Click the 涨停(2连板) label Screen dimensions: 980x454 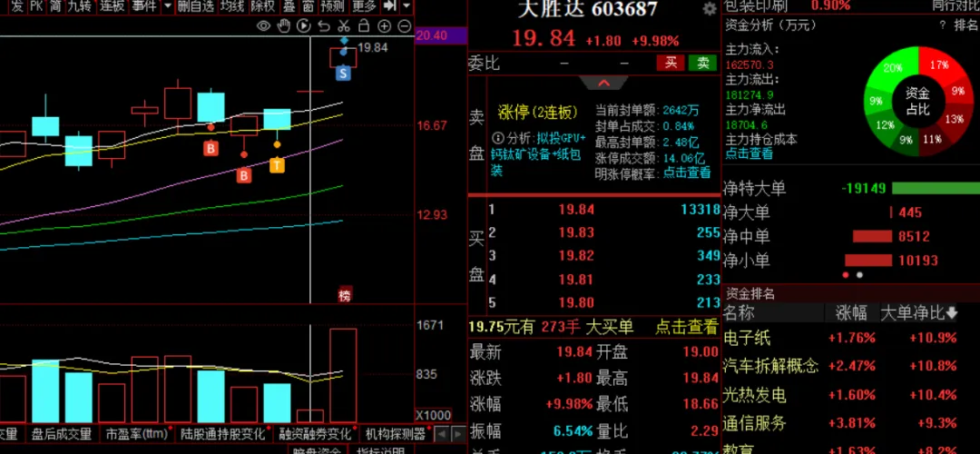[x=537, y=112]
